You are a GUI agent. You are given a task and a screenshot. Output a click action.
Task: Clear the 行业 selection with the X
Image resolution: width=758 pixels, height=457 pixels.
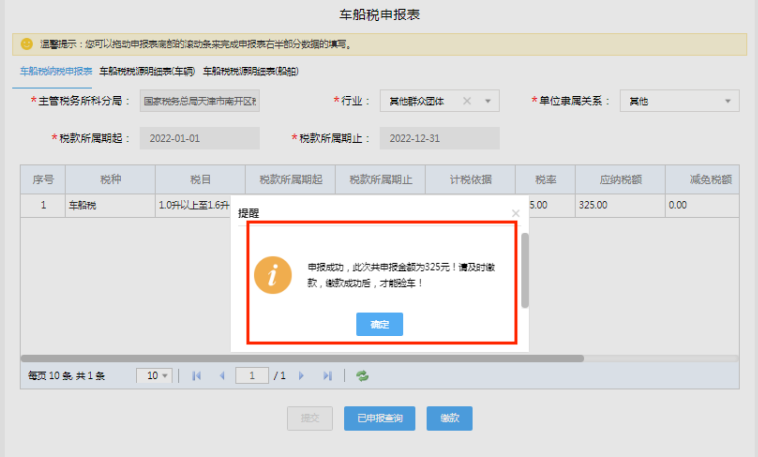466,101
